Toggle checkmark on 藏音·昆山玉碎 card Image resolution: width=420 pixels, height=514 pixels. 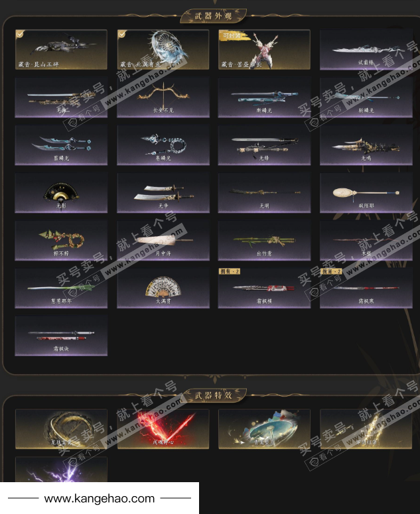pyautogui.click(x=20, y=34)
